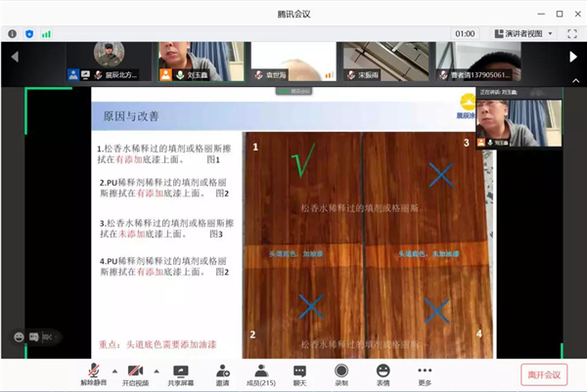Image resolution: width=587 pixels, height=392 pixels.
Task: Click the shared screen label pill at top
Action: 293,91
